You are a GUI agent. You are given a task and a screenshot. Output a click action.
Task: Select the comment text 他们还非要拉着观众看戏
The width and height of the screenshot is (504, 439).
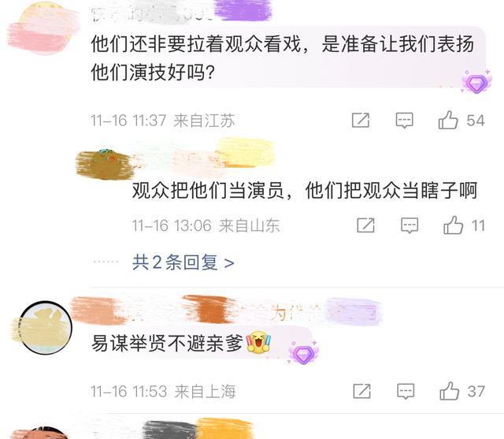(197, 44)
